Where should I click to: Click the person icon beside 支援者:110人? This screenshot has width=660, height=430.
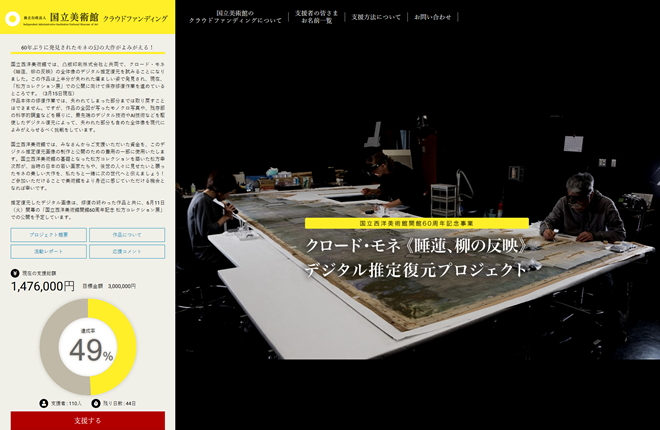pyautogui.click(x=44, y=403)
